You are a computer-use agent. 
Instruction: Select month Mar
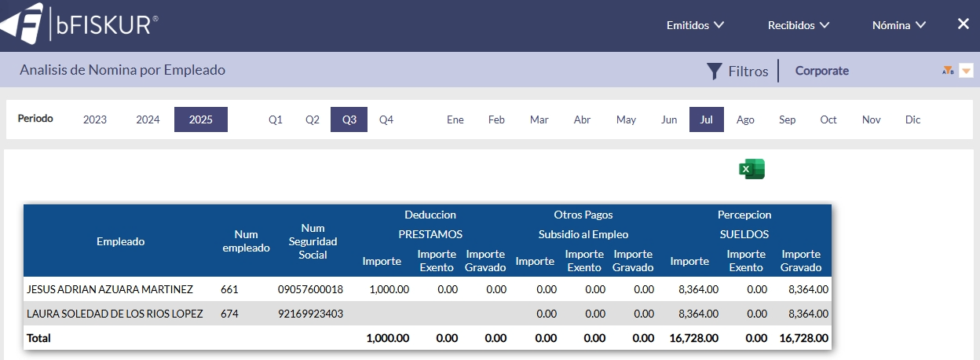click(539, 119)
